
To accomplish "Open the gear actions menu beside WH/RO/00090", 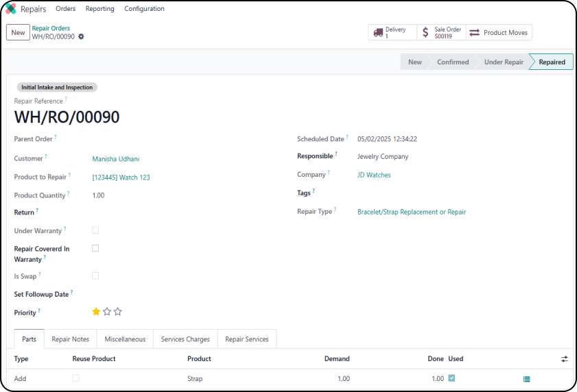I will coord(81,36).
